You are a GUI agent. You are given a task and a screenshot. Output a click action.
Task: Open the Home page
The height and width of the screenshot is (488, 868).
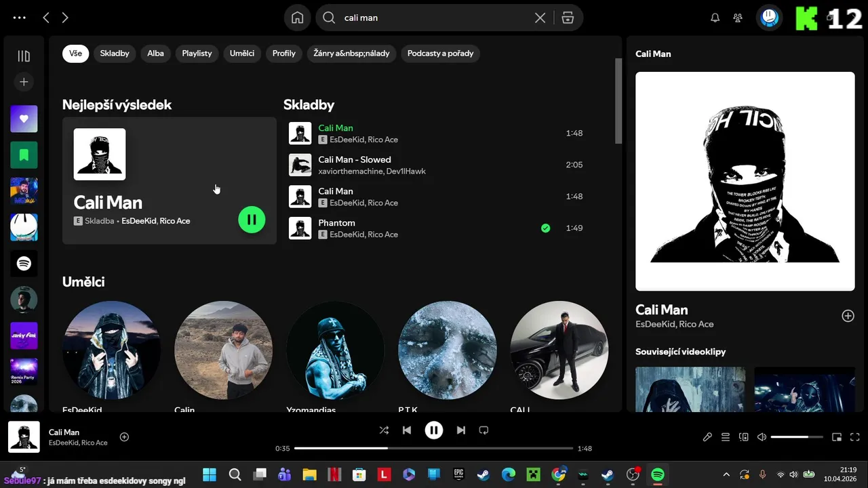[x=297, y=18]
